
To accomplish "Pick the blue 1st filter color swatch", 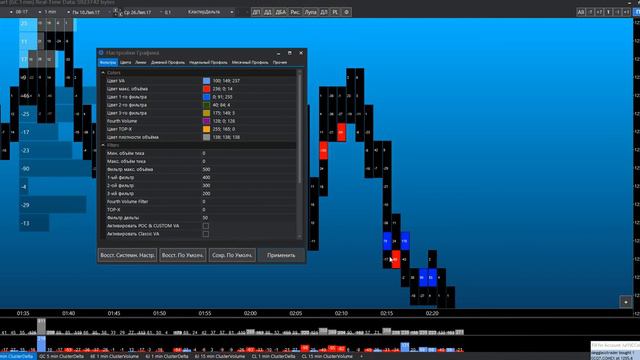I will pos(207,97).
